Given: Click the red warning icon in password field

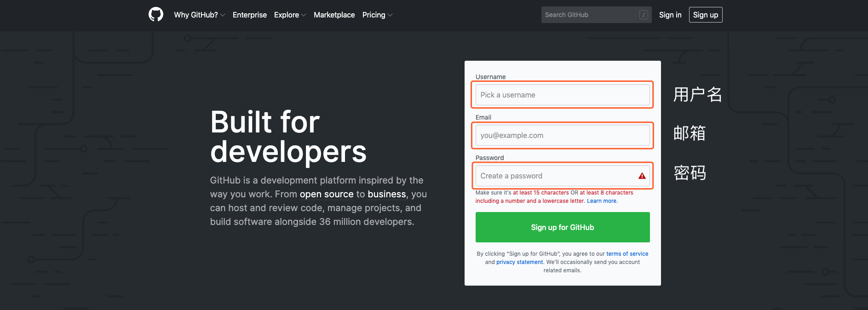Looking at the screenshot, I should 642,176.
